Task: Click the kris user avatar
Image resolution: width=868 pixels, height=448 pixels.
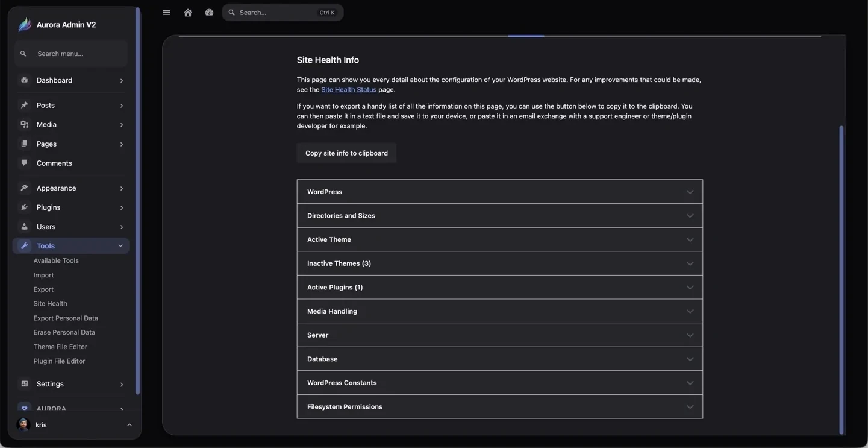Action: tap(23, 425)
